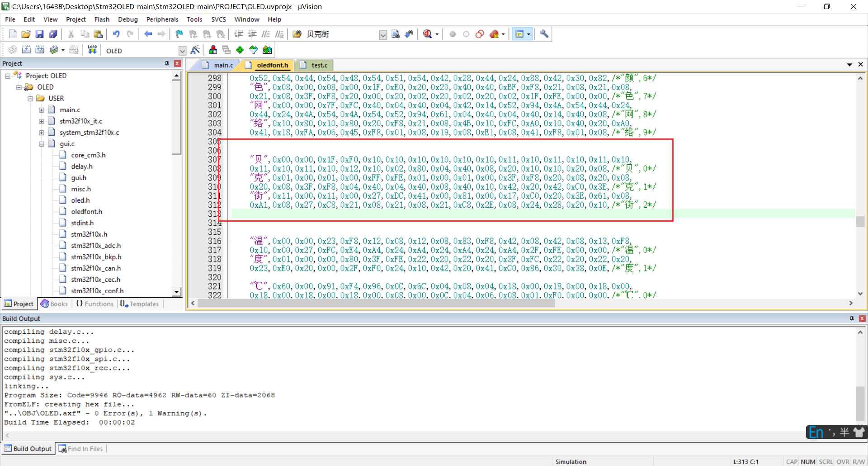
Task: Select the Build Output tab
Action: (x=28, y=448)
